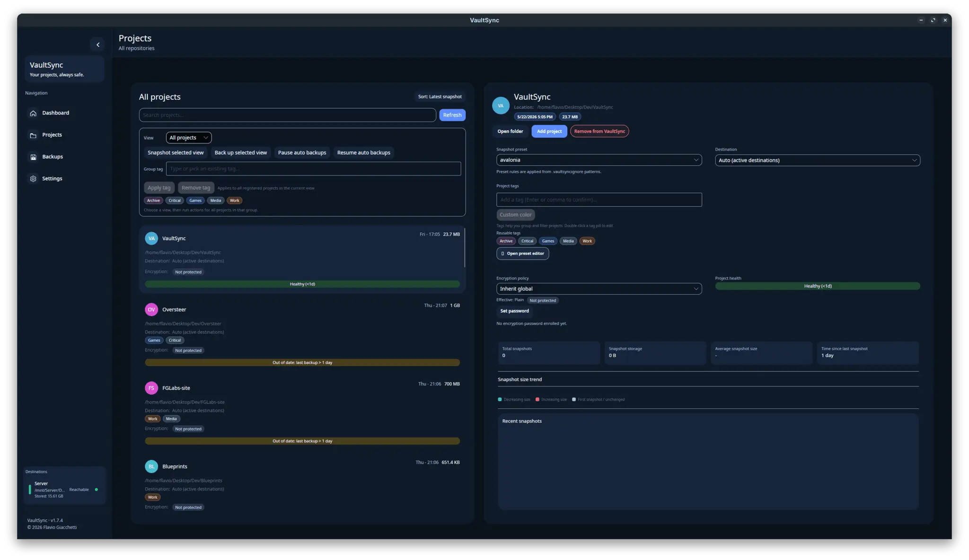Click the Custom color button
The height and width of the screenshot is (560, 969).
pos(516,215)
